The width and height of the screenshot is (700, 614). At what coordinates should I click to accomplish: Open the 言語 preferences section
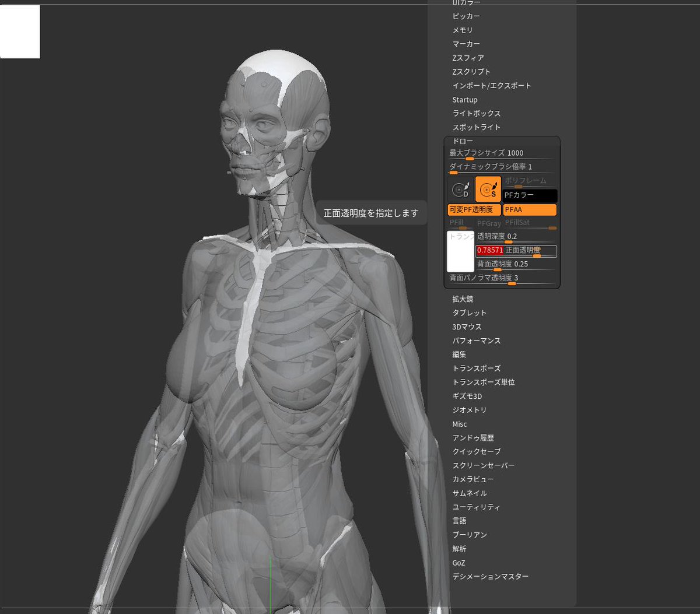point(459,521)
